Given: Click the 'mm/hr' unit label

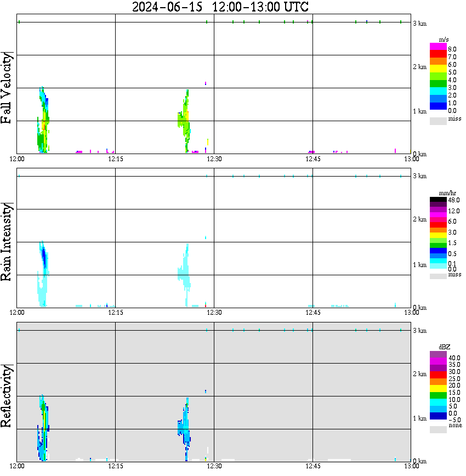Looking at the screenshot, I should pyautogui.click(x=447, y=193).
